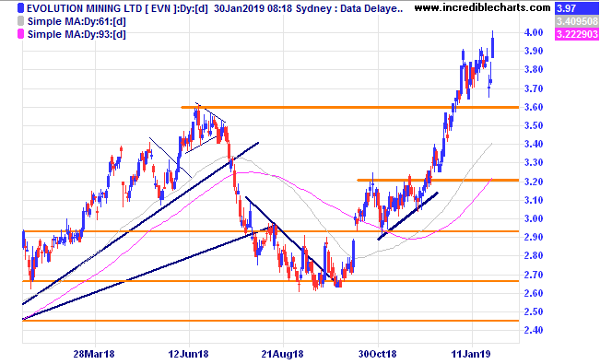Click the magenta Simple MA 93 legend marker

20,34
